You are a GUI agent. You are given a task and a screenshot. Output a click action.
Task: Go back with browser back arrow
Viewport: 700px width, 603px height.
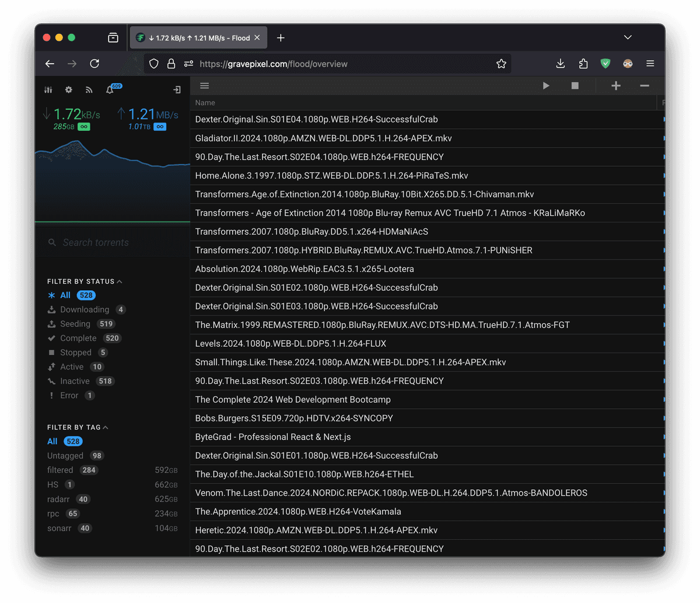[50, 64]
